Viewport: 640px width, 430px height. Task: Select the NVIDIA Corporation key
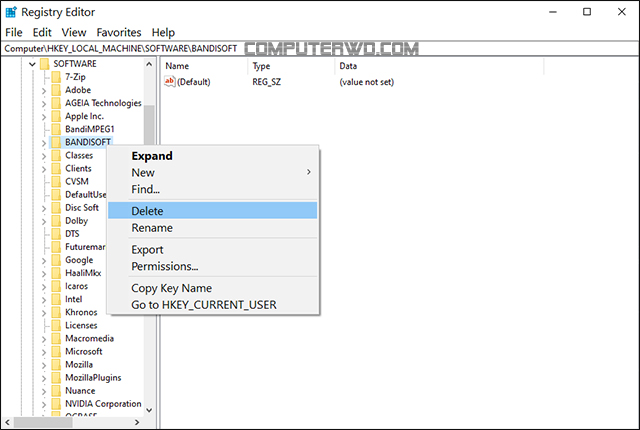point(103,403)
